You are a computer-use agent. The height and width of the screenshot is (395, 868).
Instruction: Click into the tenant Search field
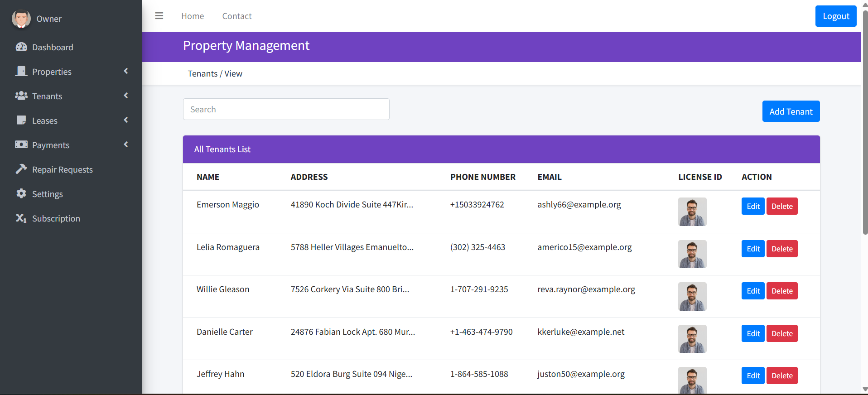[x=286, y=109]
